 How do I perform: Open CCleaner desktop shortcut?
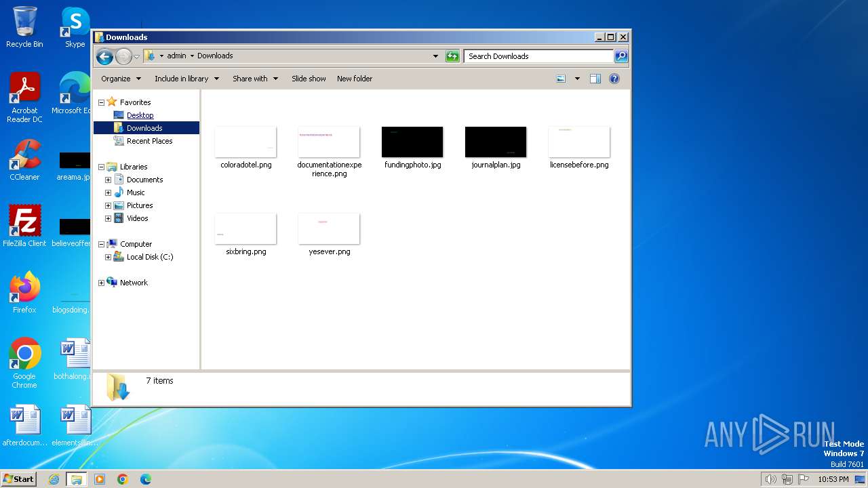click(24, 160)
